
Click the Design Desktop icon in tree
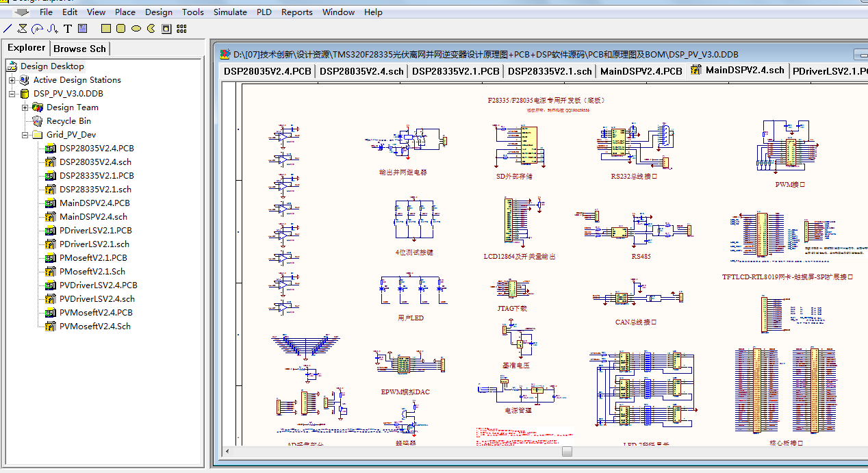click(x=12, y=66)
